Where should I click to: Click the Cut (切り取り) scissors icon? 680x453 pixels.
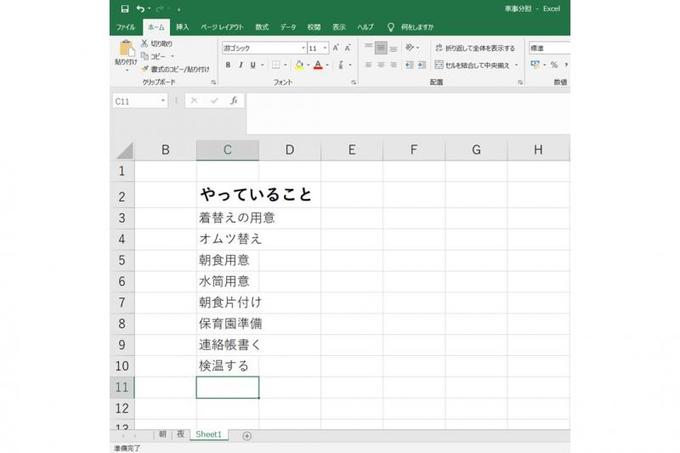144,43
